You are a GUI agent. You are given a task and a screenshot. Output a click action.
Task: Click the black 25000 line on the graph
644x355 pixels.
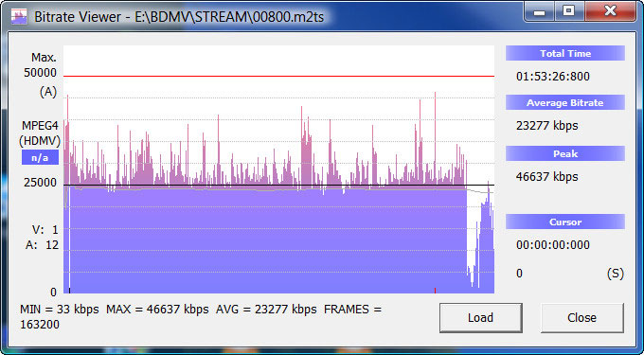[x=278, y=186]
